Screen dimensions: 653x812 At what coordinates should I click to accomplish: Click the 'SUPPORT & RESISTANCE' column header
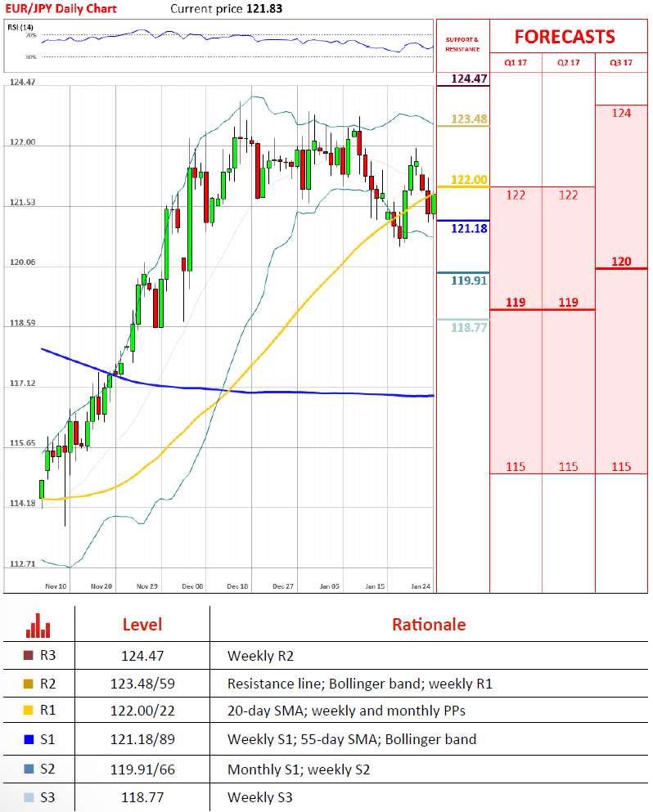click(463, 44)
